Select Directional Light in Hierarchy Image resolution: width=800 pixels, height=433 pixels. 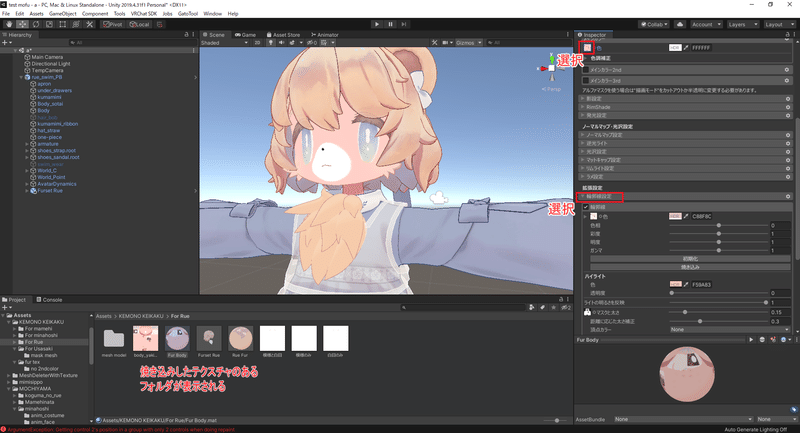point(51,64)
